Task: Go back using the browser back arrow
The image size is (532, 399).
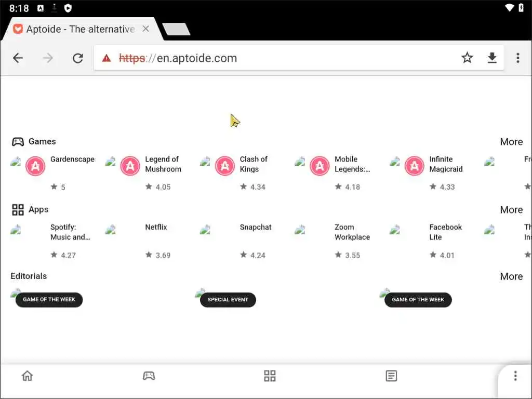Action: click(x=18, y=58)
